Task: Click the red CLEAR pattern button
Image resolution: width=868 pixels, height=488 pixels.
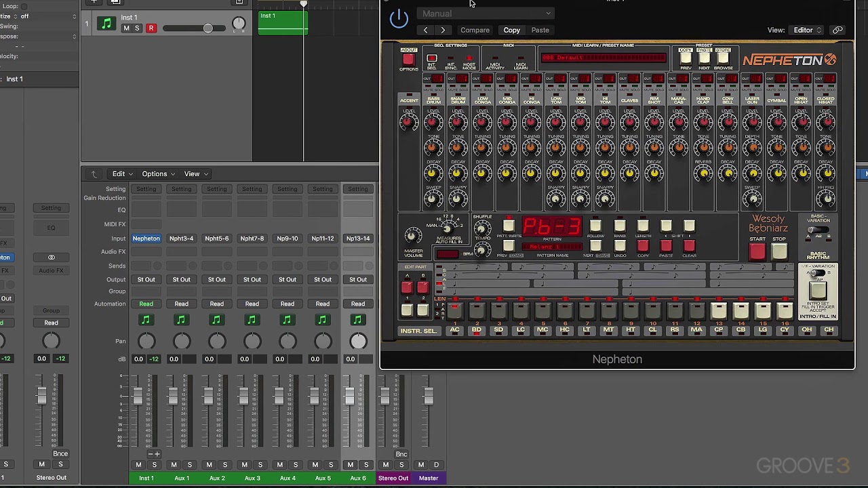Action: pos(689,245)
